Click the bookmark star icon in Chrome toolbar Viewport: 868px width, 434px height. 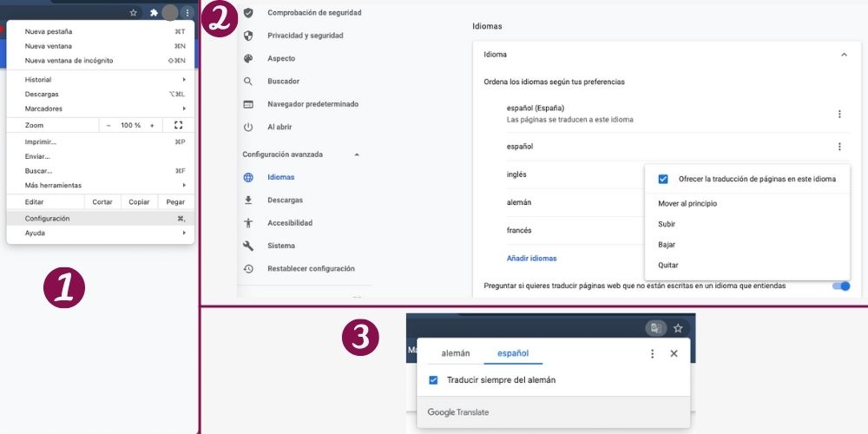pos(134,12)
